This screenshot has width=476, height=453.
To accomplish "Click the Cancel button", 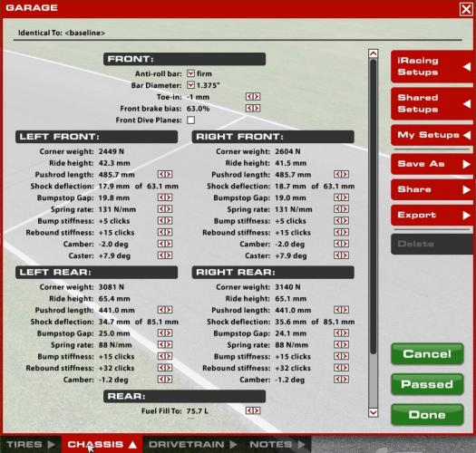I will 427,353.
